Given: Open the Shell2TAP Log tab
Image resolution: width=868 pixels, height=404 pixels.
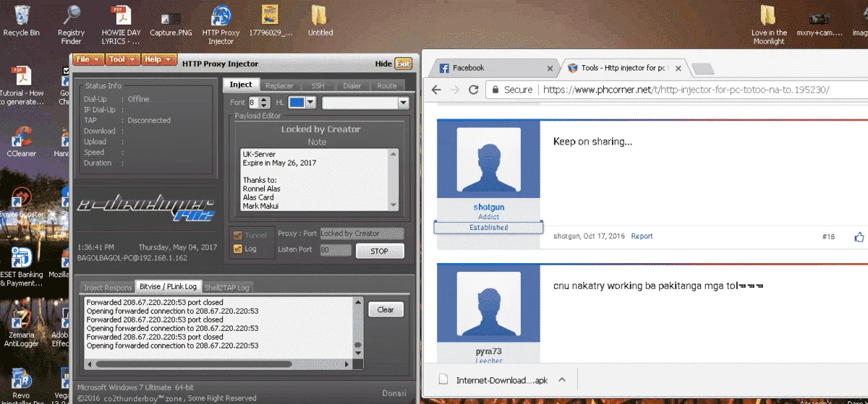Looking at the screenshot, I should click(227, 288).
